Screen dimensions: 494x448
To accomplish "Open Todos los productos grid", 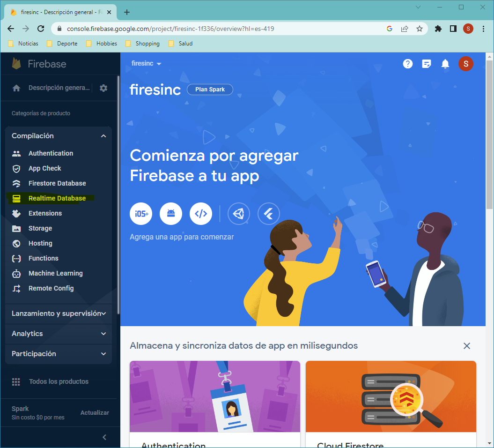I will [x=51, y=382].
